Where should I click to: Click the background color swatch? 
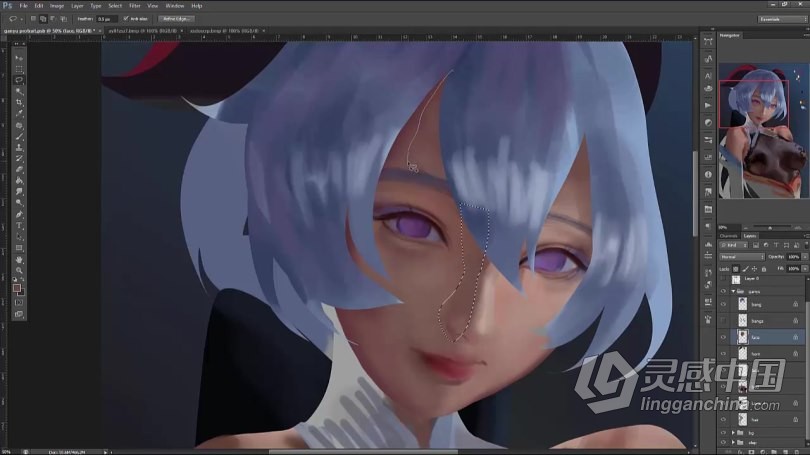click(22, 292)
